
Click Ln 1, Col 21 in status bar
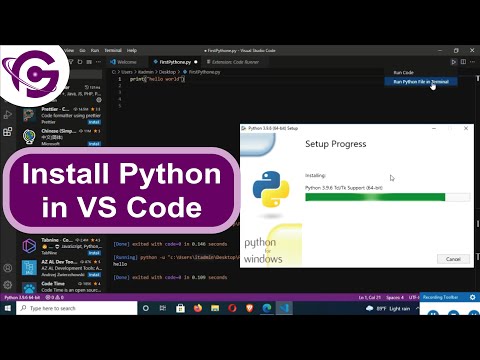pos(369,297)
